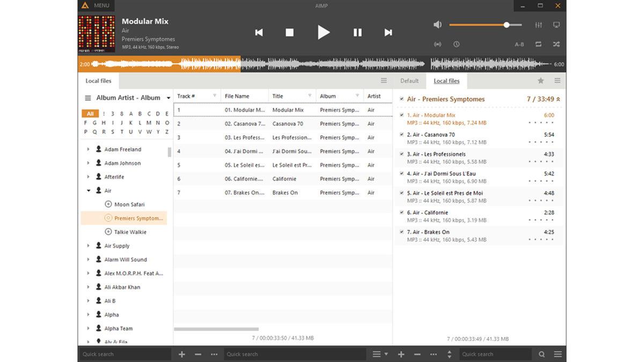
Task: Open the MENU in the title bar
Action: (102, 5)
